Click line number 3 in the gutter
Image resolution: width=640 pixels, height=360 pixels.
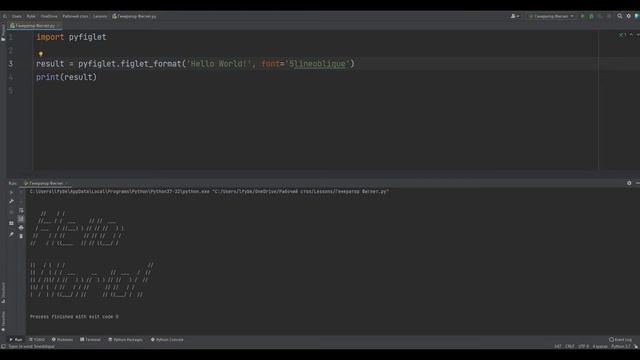(11, 64)
